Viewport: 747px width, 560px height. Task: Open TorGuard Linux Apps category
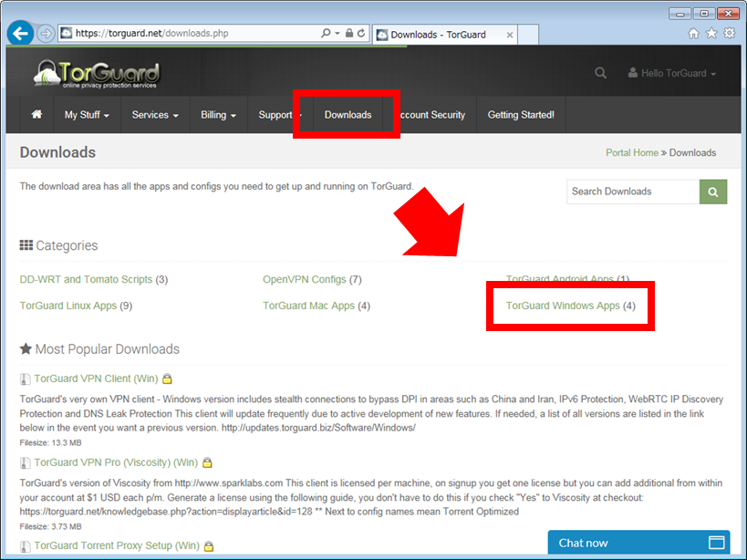(68, 306)
